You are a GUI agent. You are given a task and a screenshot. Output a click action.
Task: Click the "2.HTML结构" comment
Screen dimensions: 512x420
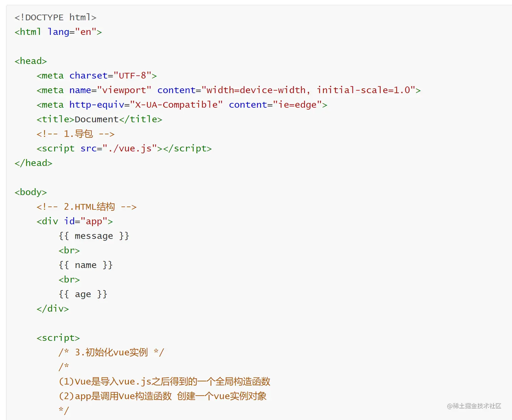[86, 206]
